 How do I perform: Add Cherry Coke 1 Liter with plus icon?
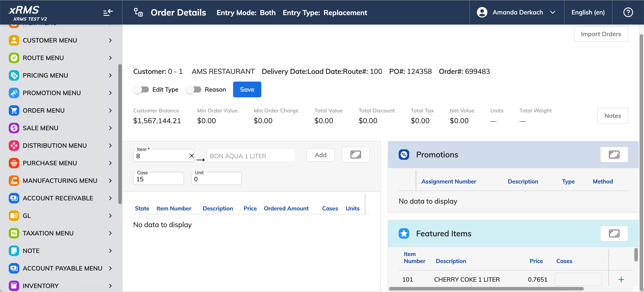pyautogui.click(x=621, y=279)
